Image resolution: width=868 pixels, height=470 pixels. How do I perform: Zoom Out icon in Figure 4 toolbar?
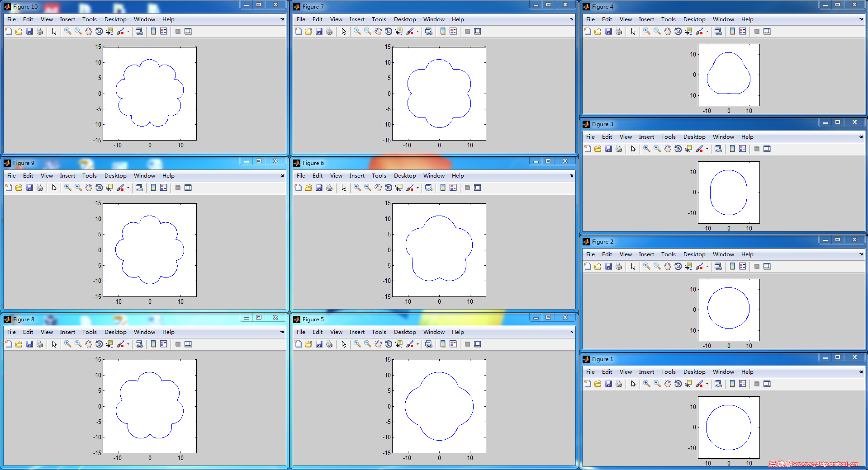point(657,31)
